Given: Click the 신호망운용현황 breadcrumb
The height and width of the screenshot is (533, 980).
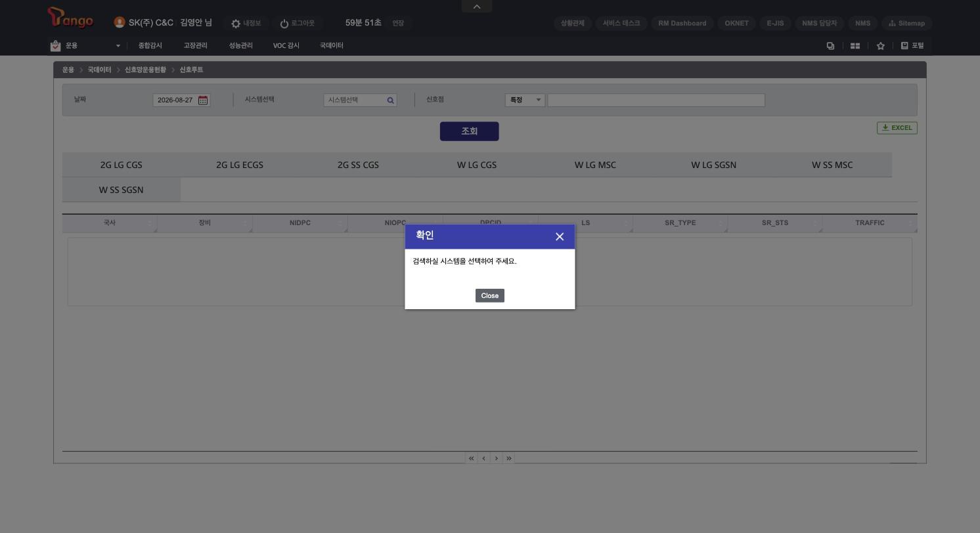Looking at the screenshot, I should [x=145, y=70].
